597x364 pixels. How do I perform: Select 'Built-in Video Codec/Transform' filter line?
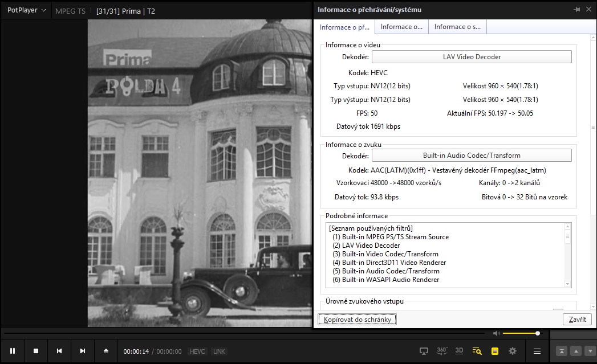point(385,254)
